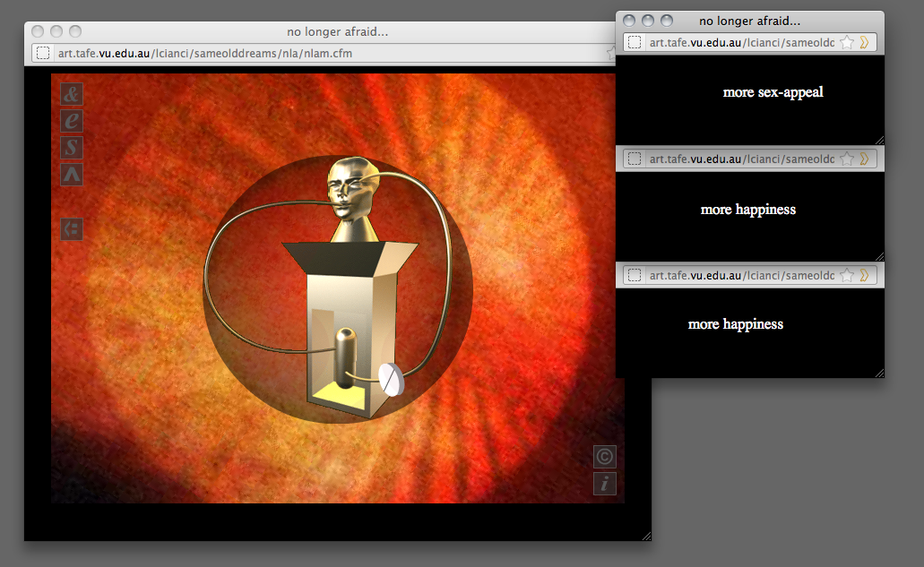Click the page icon in main window address bar

pos(43,53)
